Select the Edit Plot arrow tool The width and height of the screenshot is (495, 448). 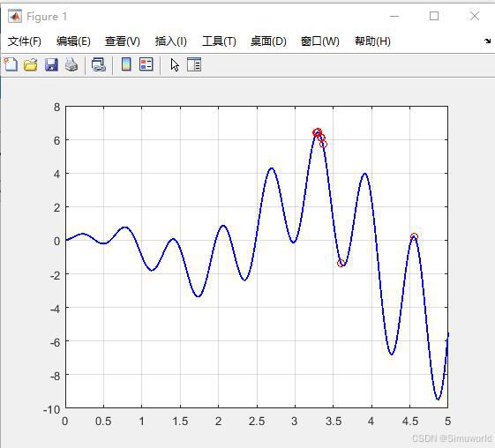175,65
